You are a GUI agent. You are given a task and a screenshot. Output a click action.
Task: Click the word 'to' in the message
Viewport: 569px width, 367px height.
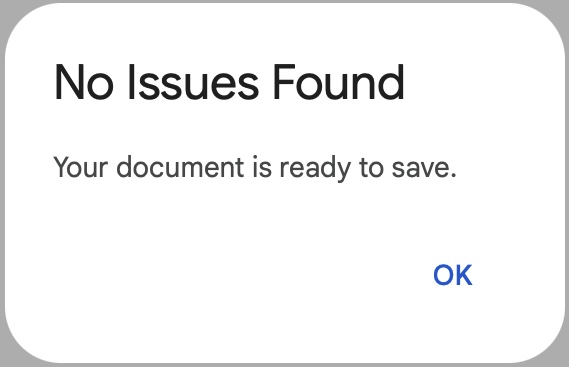pyautogui.click(x=371, y=168)
